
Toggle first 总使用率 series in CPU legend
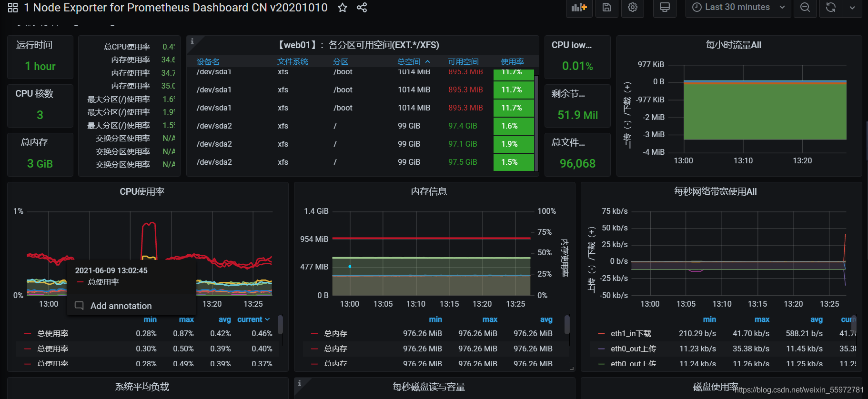tap(53, 333)
